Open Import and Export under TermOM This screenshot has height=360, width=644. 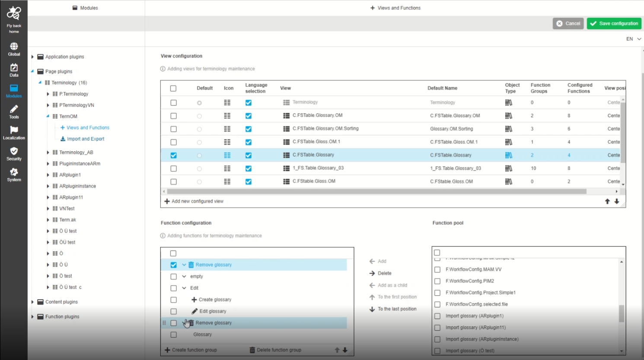pyautogui.click(x=85, y=139)
